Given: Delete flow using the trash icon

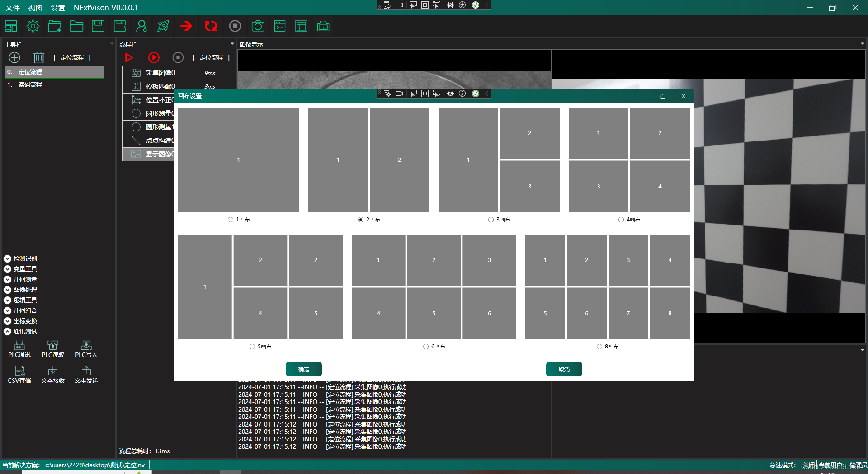Looking at the screenshot, I should point(38,57).
